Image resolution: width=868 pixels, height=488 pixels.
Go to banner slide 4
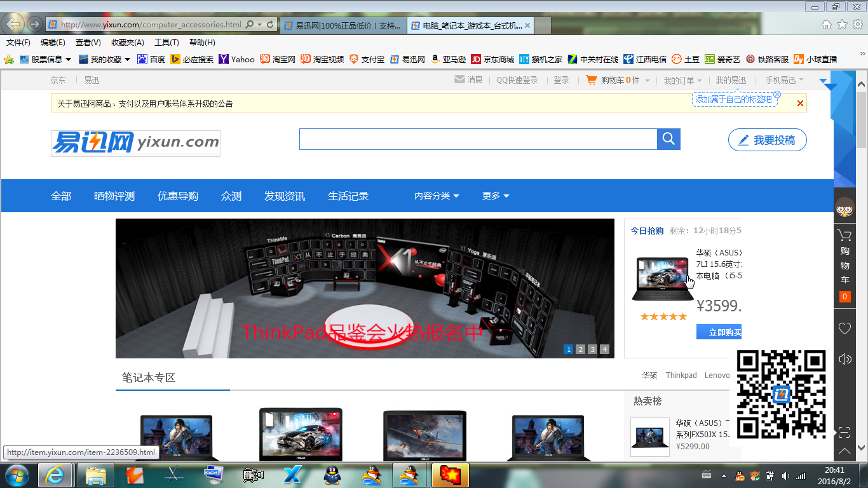point(604,349)
